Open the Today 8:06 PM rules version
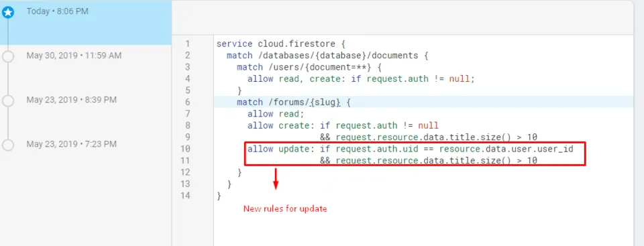 [x=86, y=22]
